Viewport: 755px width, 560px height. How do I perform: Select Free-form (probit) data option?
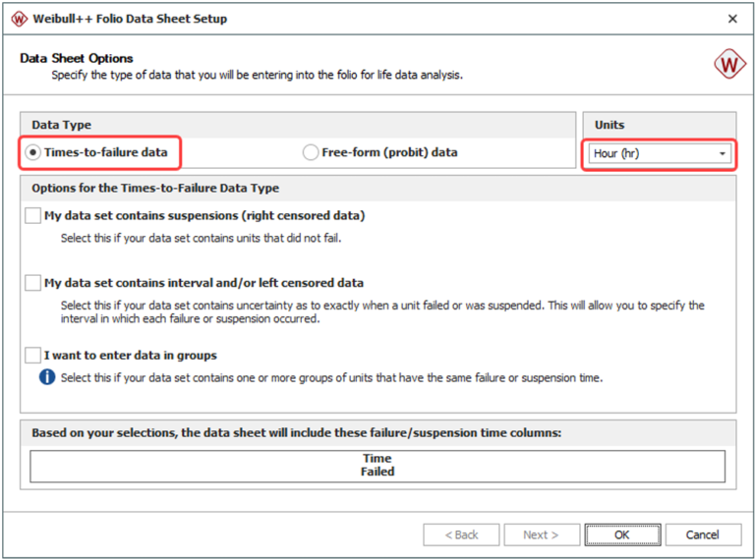311,152
